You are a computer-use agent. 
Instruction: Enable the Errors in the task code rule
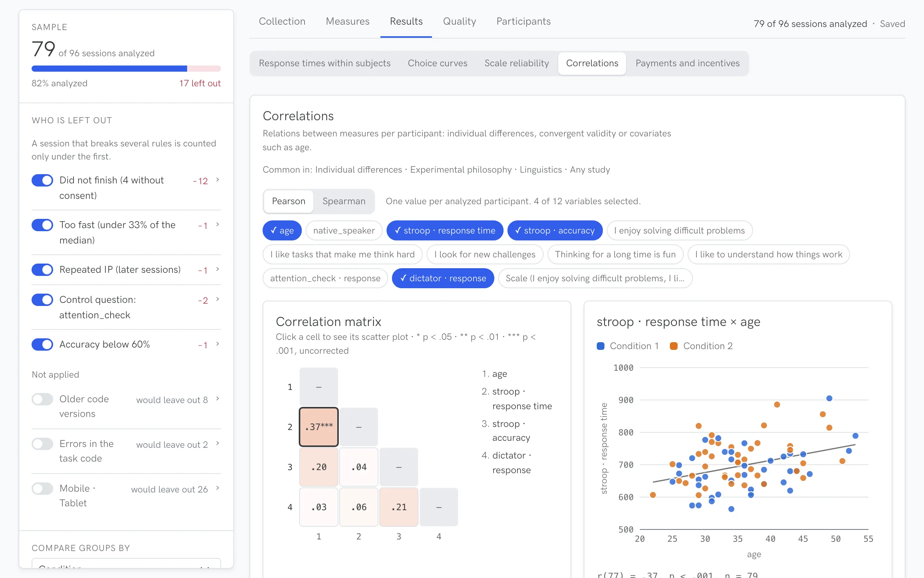(42, 444)
